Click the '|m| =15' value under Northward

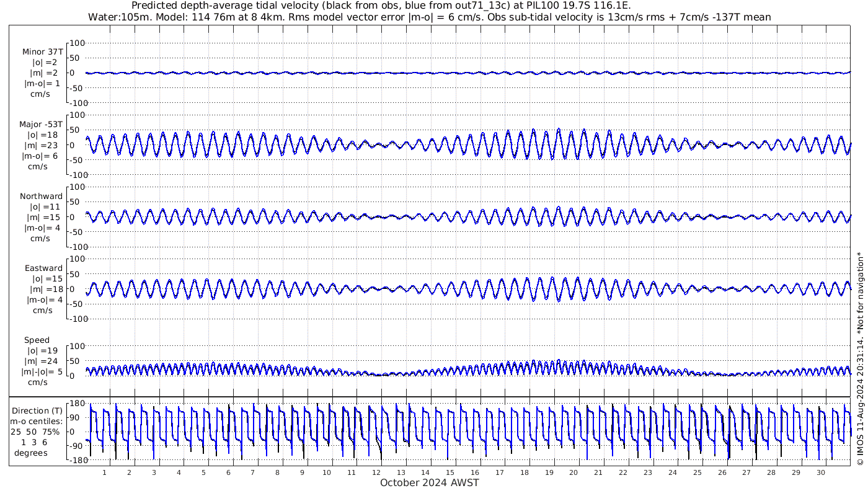pyautogui.click(x=45, y=218)
